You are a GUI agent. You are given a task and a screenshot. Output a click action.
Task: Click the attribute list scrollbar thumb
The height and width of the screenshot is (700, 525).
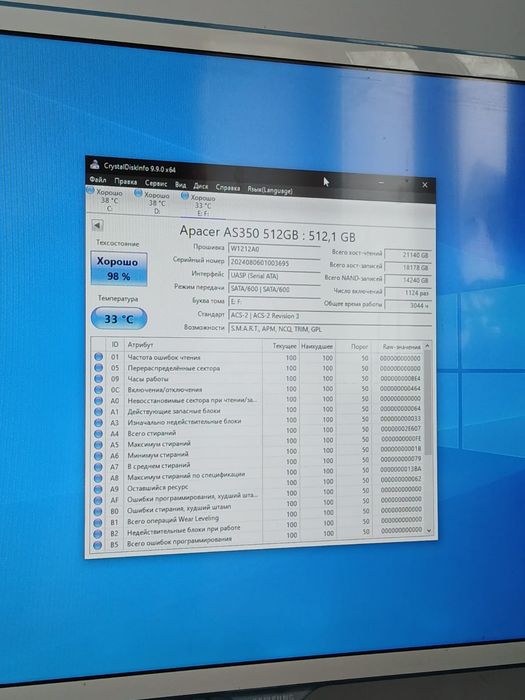(x=428, y=402)
